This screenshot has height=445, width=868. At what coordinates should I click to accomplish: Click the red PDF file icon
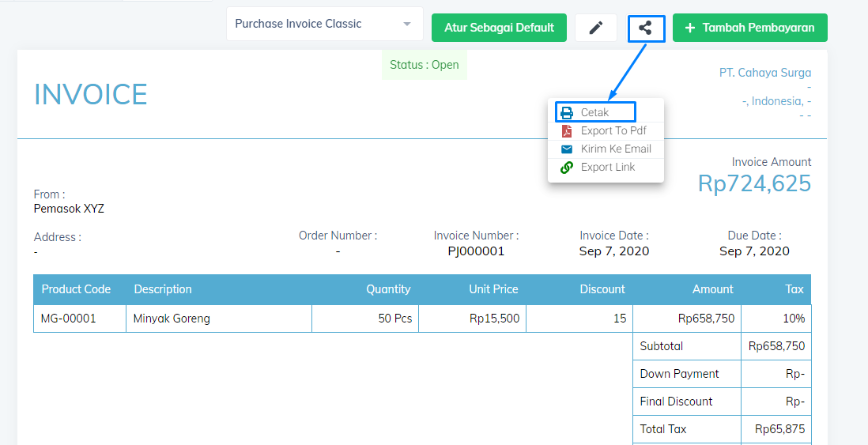[x=567, y=131]
